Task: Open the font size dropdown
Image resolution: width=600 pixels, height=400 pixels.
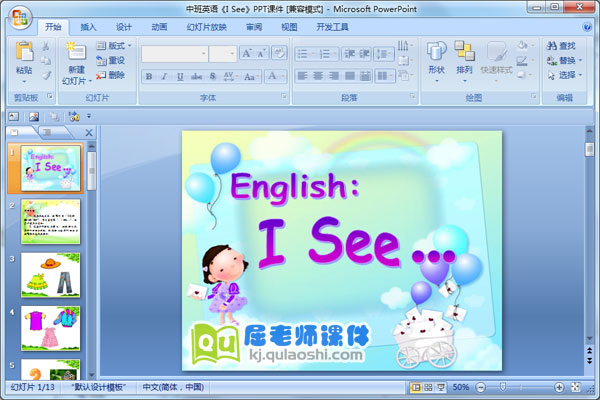Action: pos(232,54)
